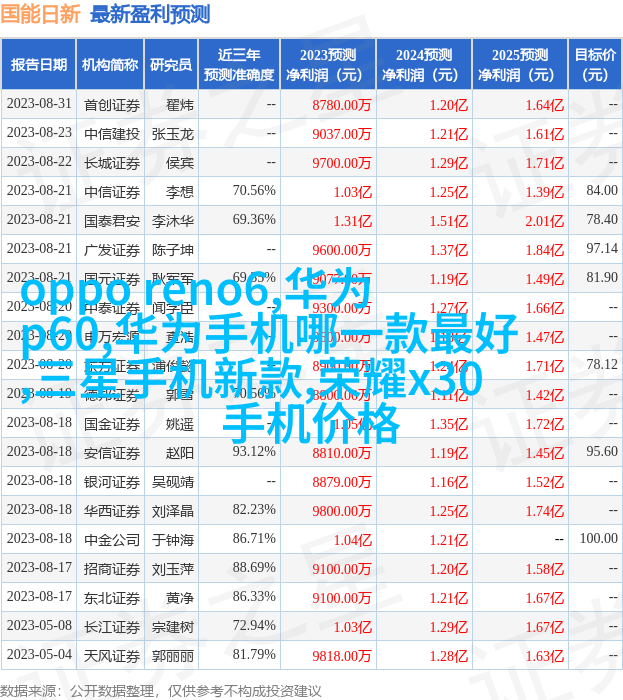
Task: Click researcher name 郭丽丽
Action: (173, 656)
